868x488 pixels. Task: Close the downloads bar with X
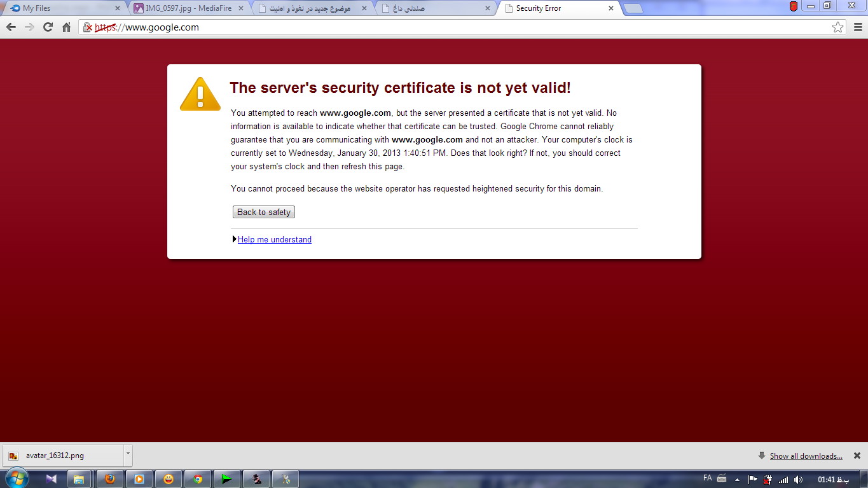pos(857,456)
